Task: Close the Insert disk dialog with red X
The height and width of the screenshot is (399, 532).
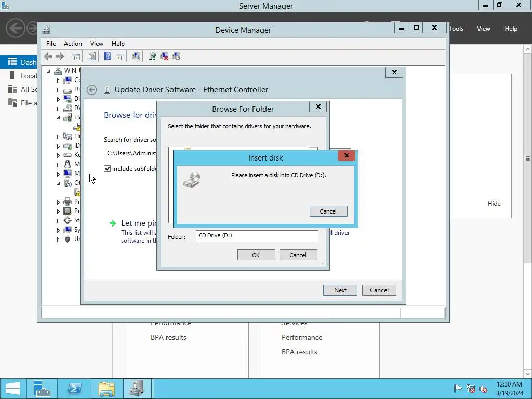Action: click(x=347, y=155)
